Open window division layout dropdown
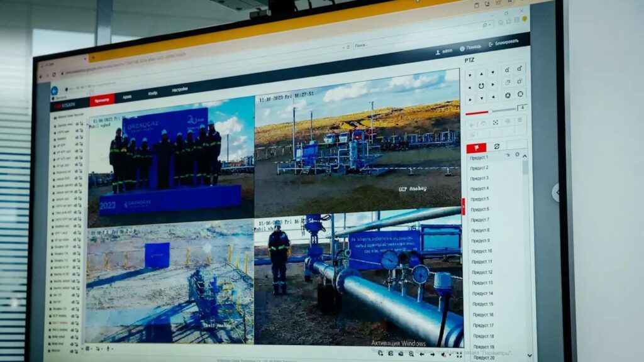This screenshot has width=644, height=362. point(89,348)
